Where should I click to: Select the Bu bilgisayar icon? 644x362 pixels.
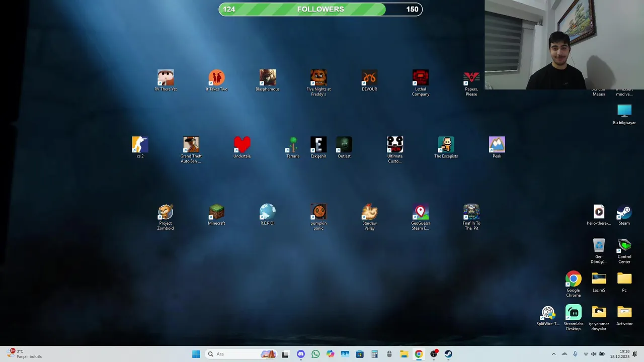pyautogui.click(x=624, y=114)
